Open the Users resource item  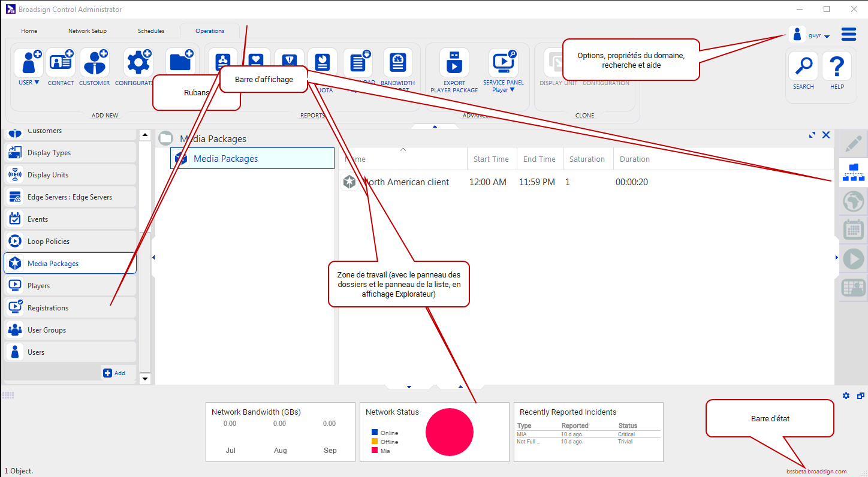pos(70,352)
